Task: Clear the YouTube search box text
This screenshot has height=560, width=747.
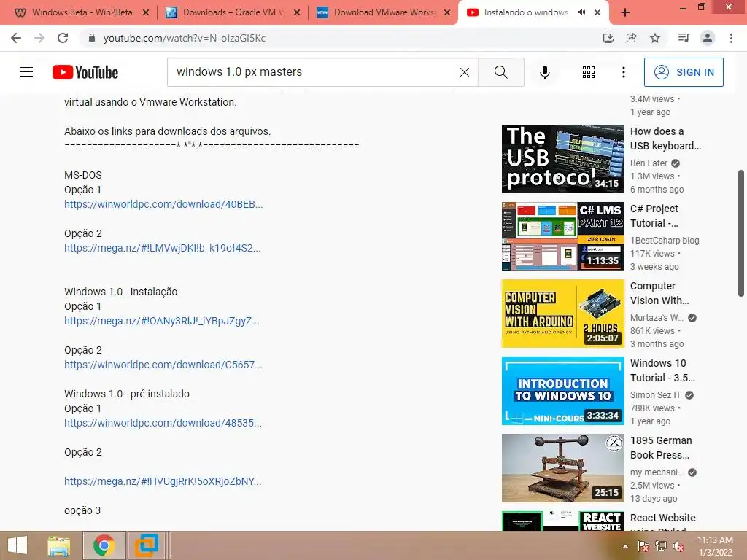Action: click(465, 72)
